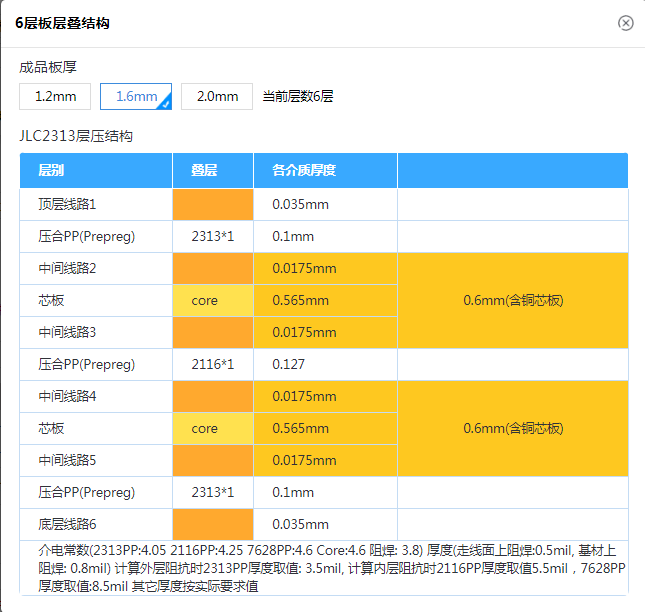Click the 0.127 thickness value
This screenshot has width=645, height=612.
click(325, 364)
